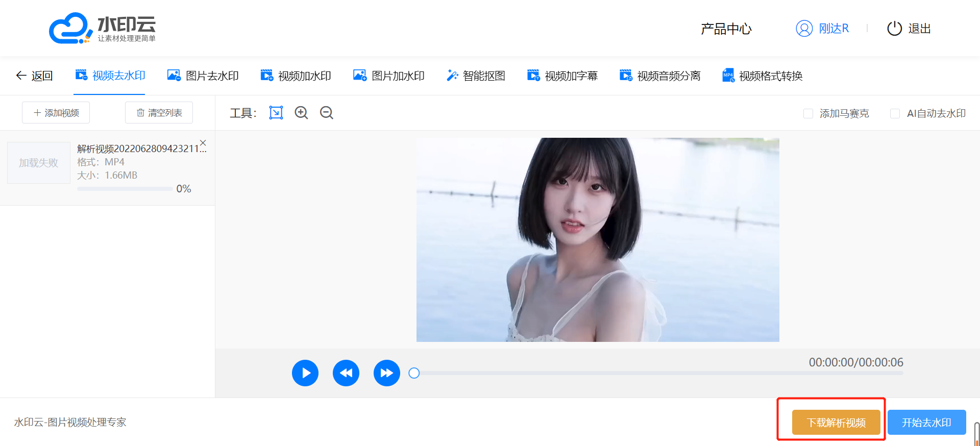Clear the list with 清空列表
The image size is (980, 446).
159,112
